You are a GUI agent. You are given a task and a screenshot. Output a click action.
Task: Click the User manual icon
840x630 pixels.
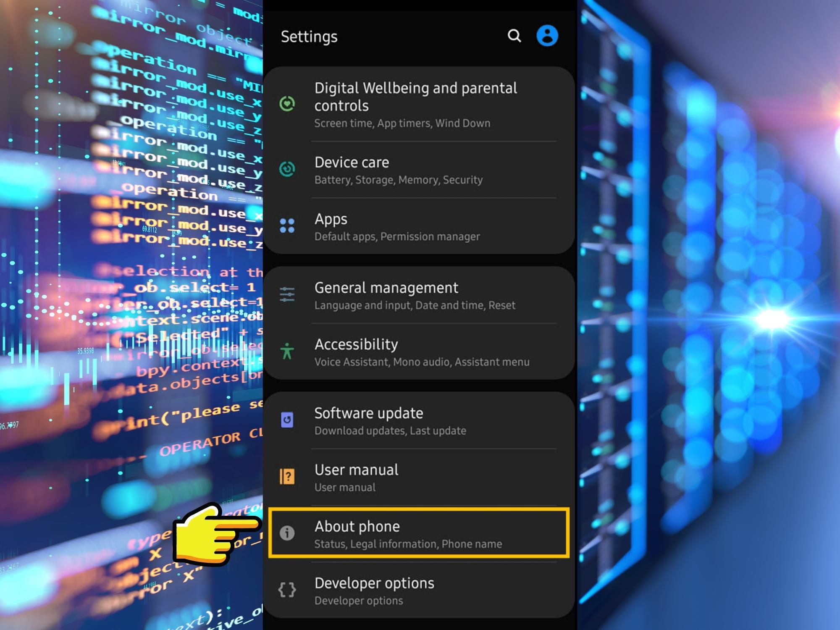tap(287, 476)
